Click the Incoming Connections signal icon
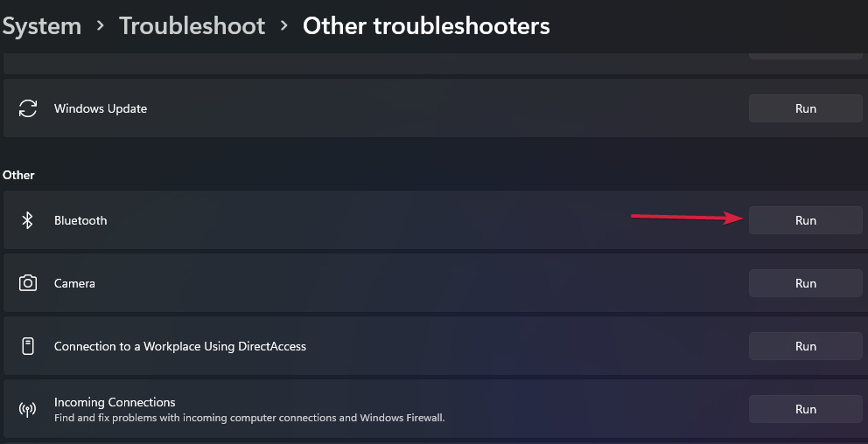The image size is (868, 444). (28, 409)
